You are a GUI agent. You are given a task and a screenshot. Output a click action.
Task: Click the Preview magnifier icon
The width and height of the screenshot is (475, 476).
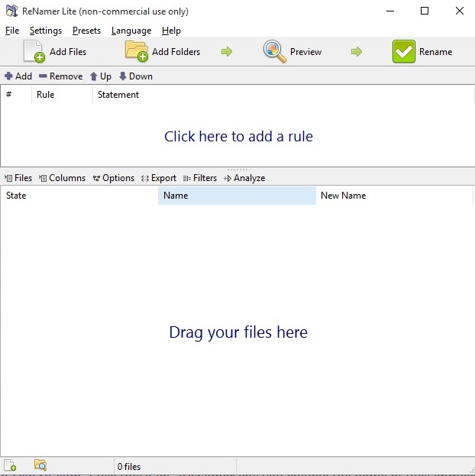[275, 51]
